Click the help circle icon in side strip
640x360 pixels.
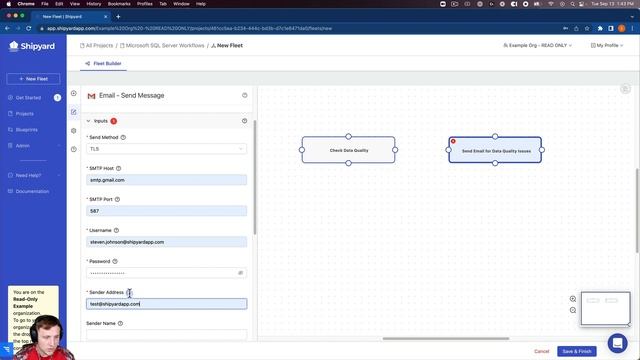[73, 149]
